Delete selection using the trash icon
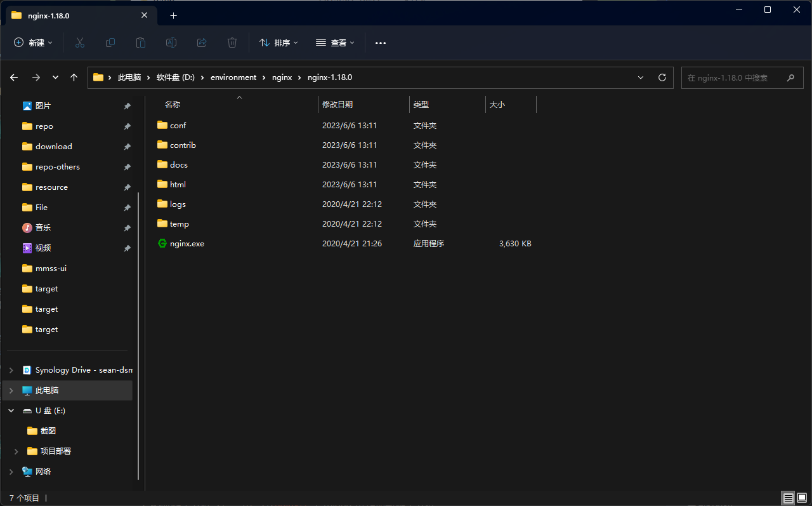This screenshot has width=812, height=506. tap(232, 43)
